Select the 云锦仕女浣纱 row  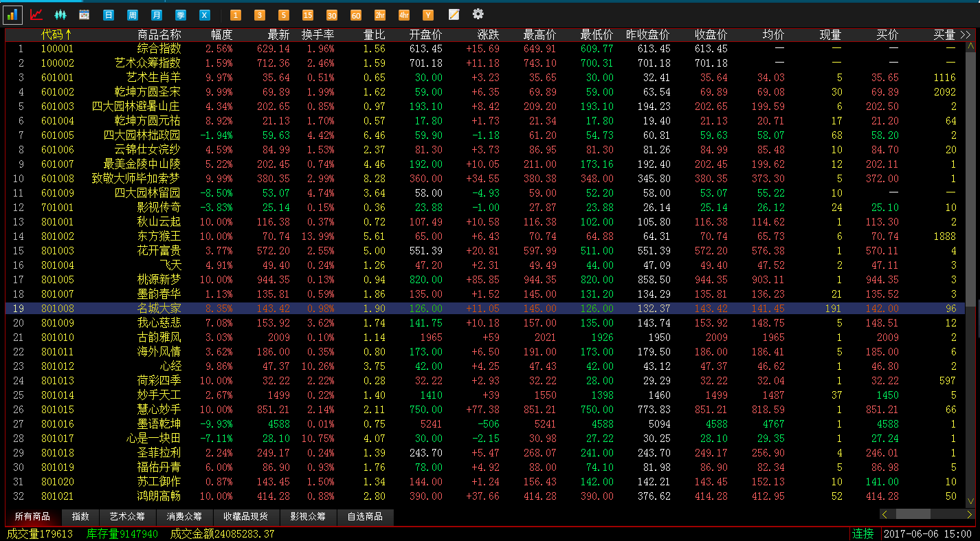[485, 150]
